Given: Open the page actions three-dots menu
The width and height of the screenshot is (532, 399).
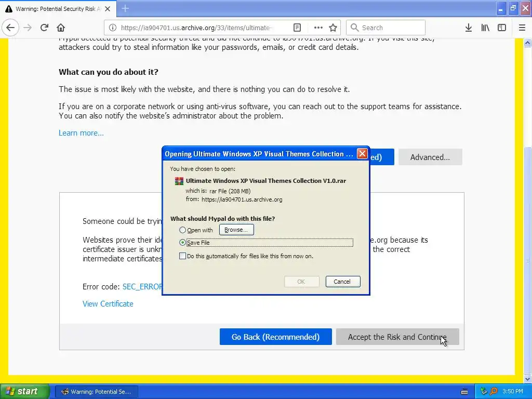Looking at the screenshot, I should click(x=318, y=28).
